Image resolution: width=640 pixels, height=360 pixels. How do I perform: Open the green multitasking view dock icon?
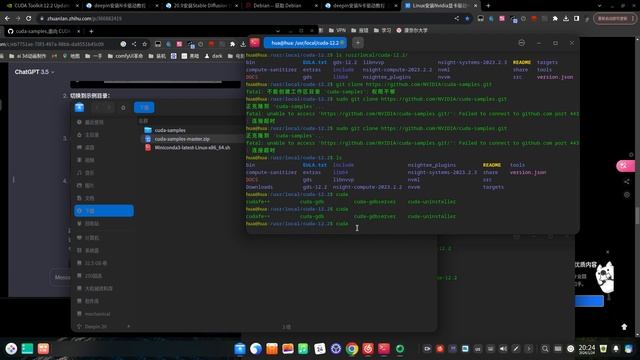point(27,349)
